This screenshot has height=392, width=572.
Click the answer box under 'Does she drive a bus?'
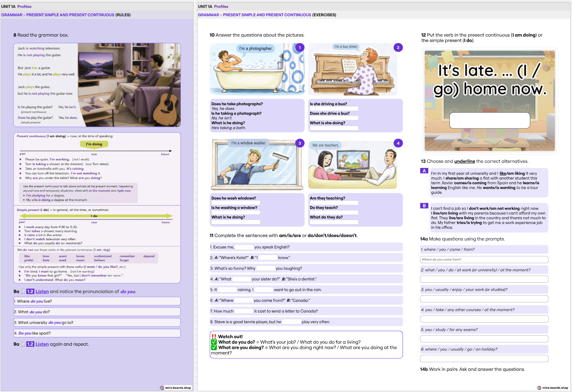coord(334,118)
